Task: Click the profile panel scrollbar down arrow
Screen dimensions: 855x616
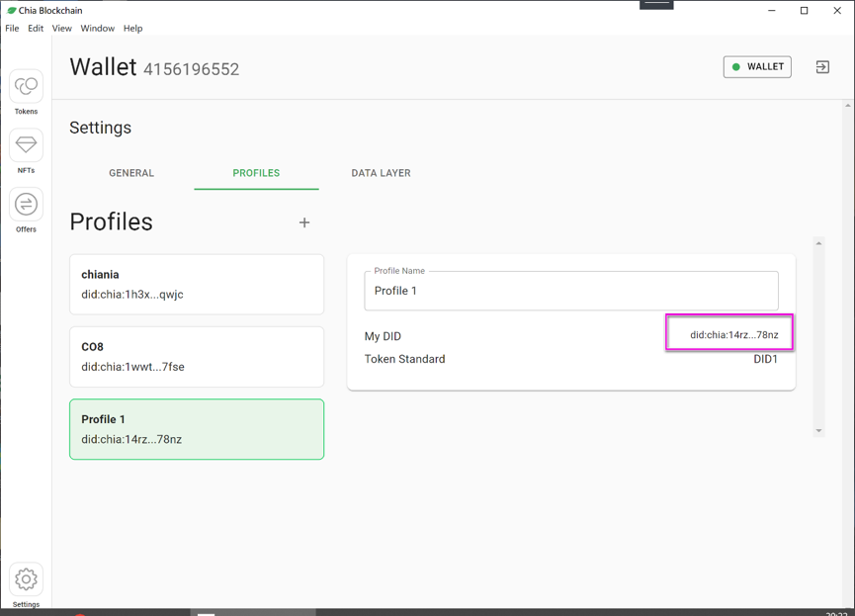Action: (x=818, y=431)
